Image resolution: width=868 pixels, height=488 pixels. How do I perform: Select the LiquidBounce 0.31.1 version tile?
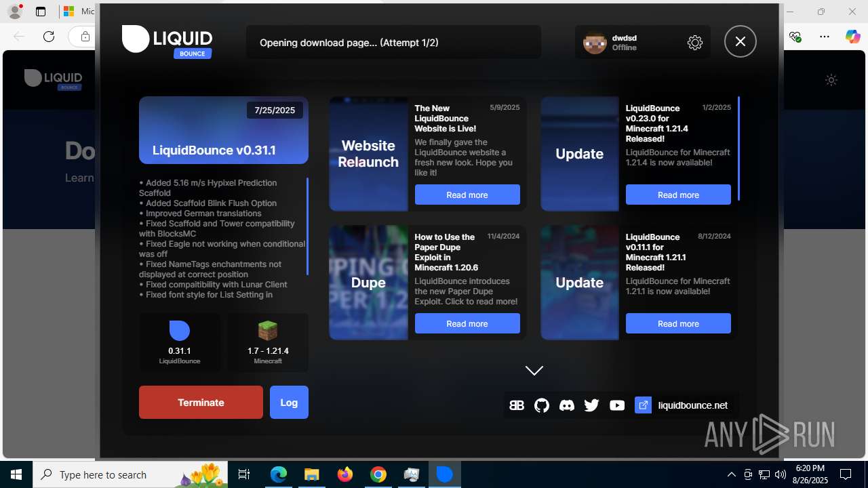[180, 342]
